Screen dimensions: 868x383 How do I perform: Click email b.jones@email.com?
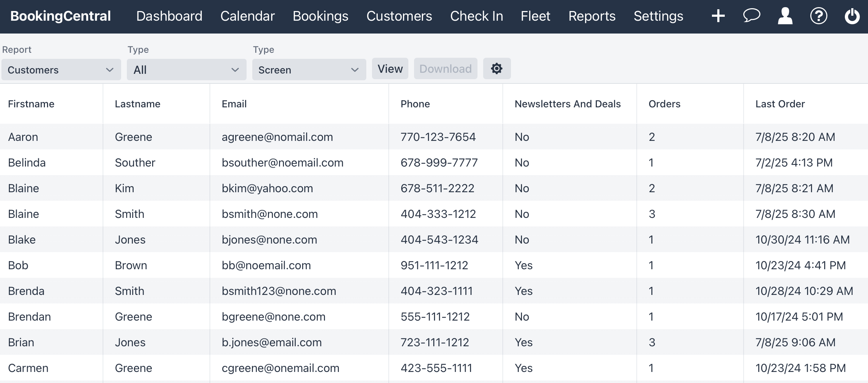click(272, 342)
